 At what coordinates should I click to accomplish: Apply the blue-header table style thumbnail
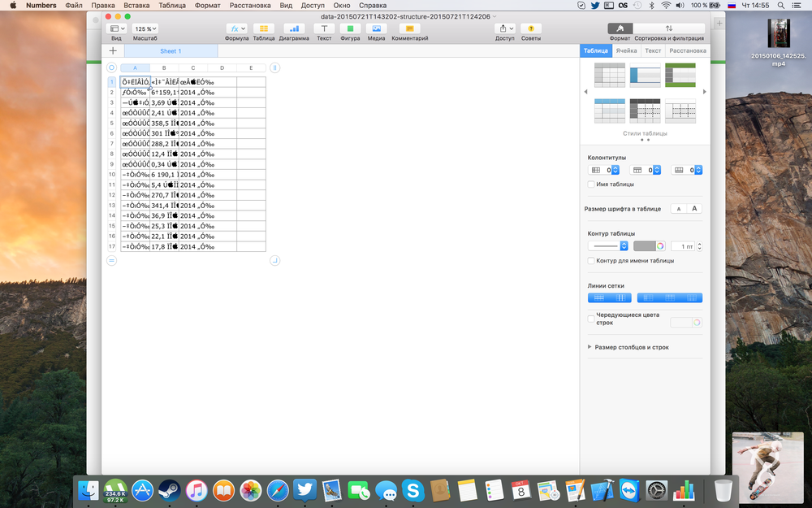(x=610, y=111)
